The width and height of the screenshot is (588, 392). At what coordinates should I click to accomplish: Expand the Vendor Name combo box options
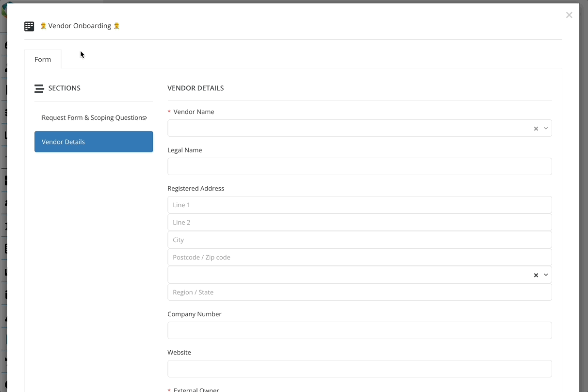546,128
